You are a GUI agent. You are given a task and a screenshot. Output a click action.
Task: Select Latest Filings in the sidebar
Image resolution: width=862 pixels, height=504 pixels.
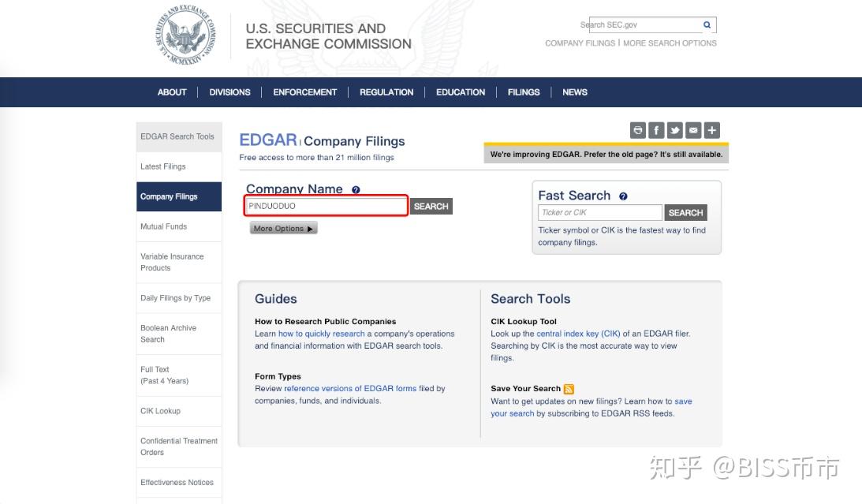coord(163,166)
